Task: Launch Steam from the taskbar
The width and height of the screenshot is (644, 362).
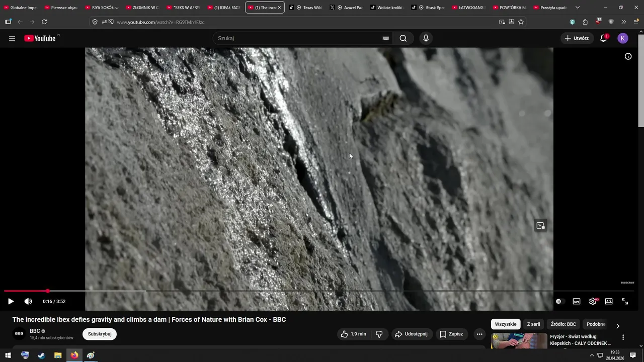Action: (x=41, y=355)
